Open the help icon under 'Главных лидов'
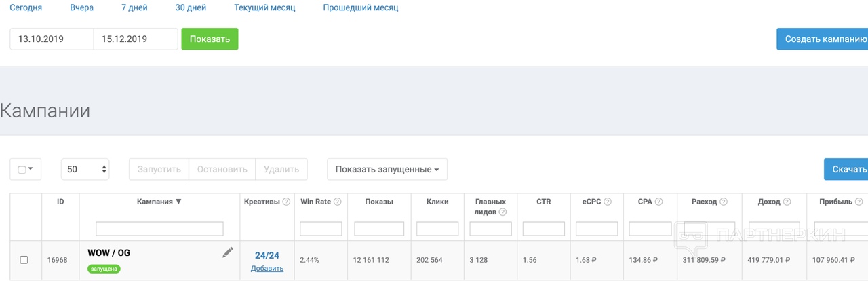The image size is (868, 281). 502,212
